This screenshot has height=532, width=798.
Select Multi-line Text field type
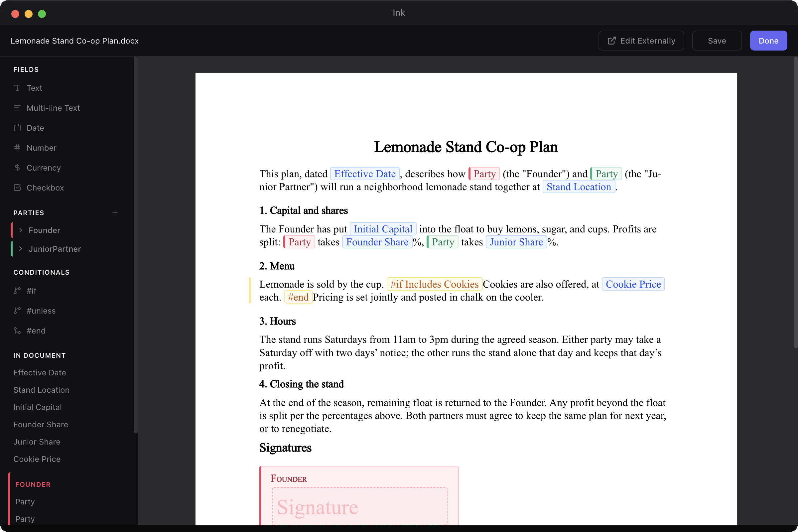[53, 108]
